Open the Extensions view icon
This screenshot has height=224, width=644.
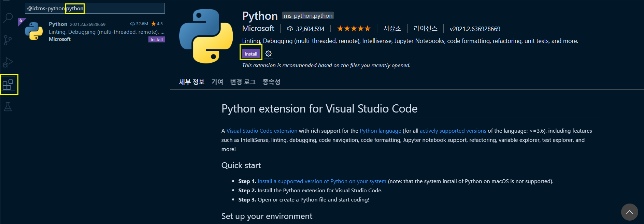(x=8, y=85)
